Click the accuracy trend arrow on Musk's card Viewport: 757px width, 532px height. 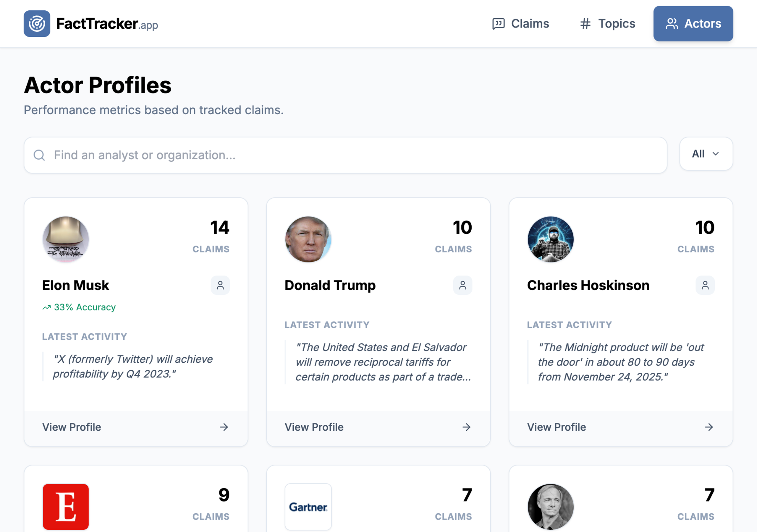click(47, 306)
